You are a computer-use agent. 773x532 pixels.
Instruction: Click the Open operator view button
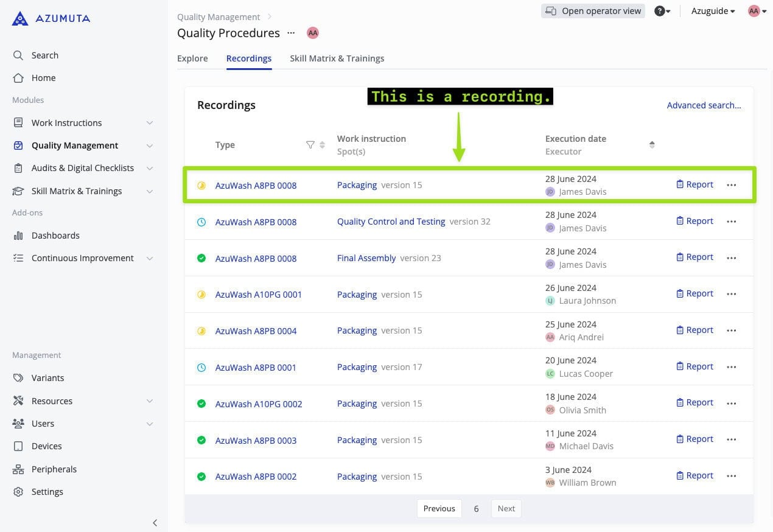[x=593, y=11]
